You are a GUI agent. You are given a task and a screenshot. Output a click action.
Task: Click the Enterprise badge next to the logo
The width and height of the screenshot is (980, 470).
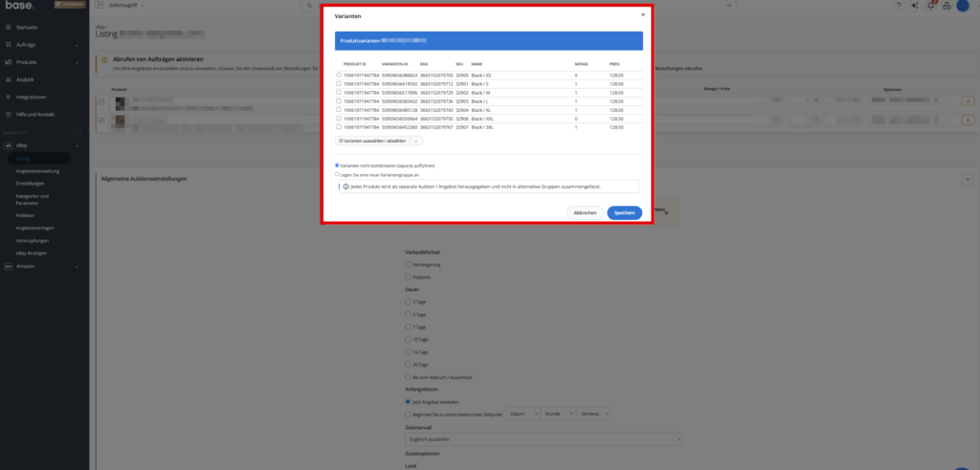pos(70,5)
